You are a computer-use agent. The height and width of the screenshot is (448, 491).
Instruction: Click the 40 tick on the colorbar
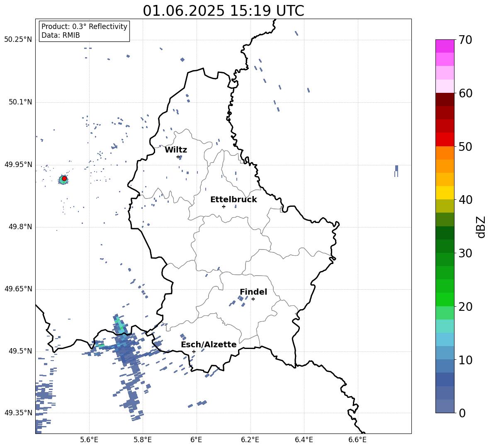pos(466,200)
